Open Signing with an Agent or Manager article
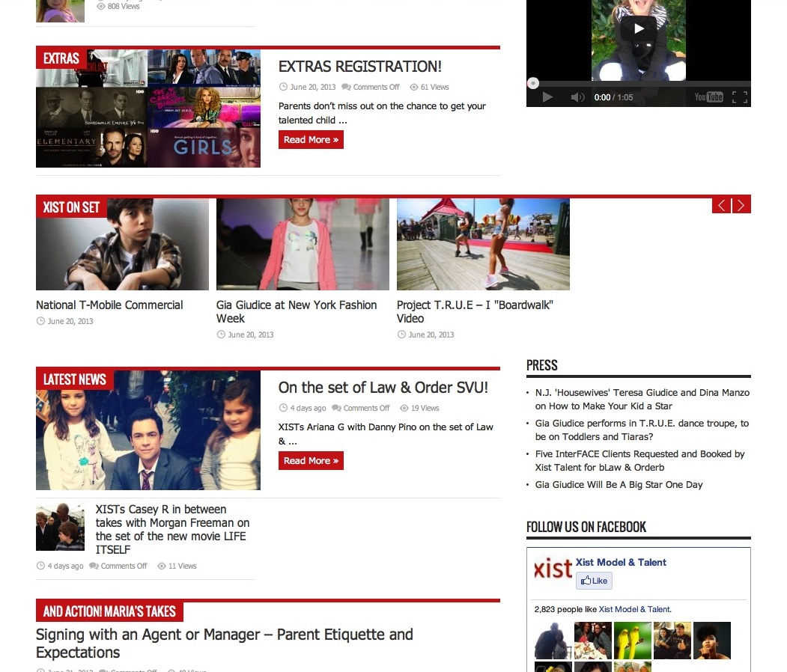The width and height of the screenshot is (787, 672). point(225,644)
